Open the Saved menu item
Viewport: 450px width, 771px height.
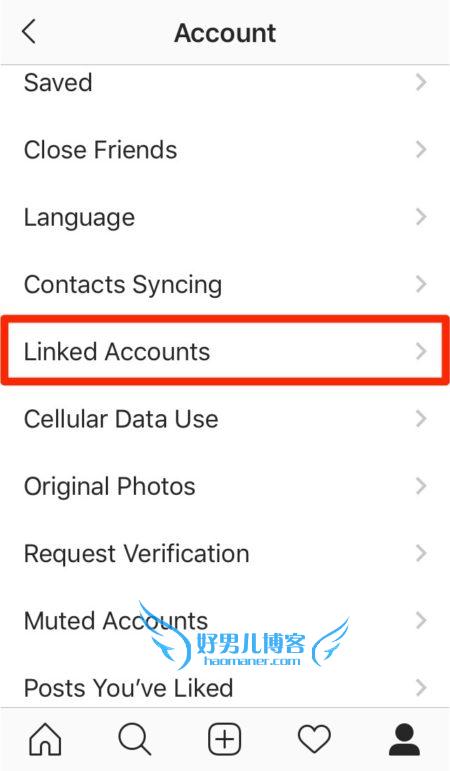225,82
